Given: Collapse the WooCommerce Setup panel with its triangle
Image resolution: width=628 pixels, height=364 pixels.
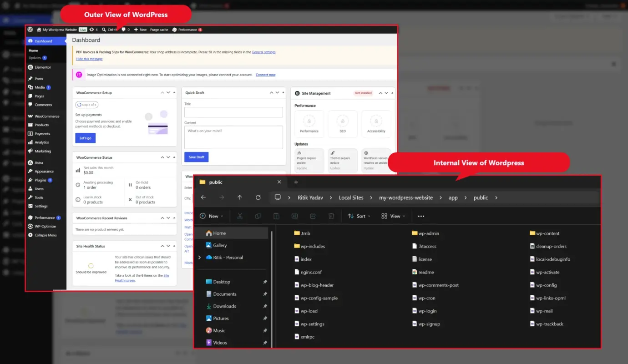Looking at the screenshot, I should point(174,93).
